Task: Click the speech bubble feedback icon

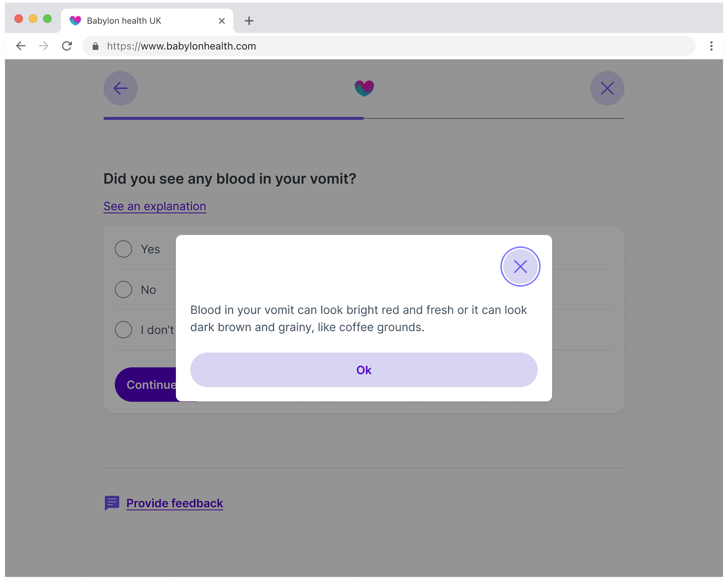Action: pos(111,503)
